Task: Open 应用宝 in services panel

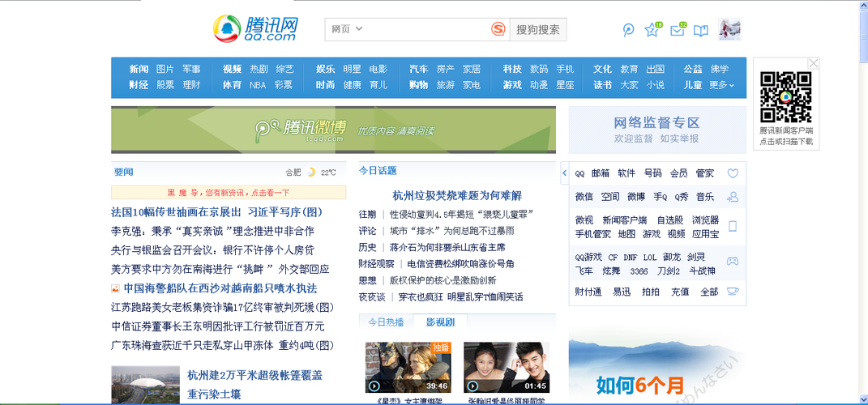Action: 705,234
